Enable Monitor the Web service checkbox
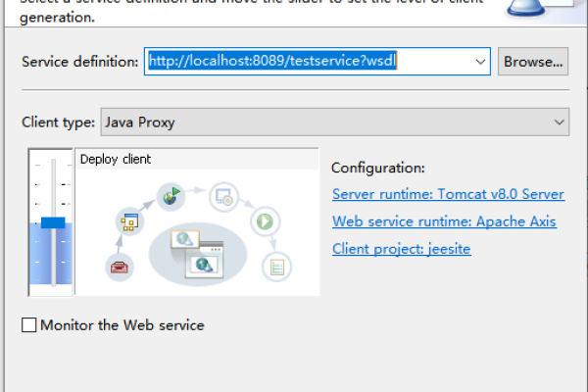This screenshot has height=392, width=588. (28, 324)
